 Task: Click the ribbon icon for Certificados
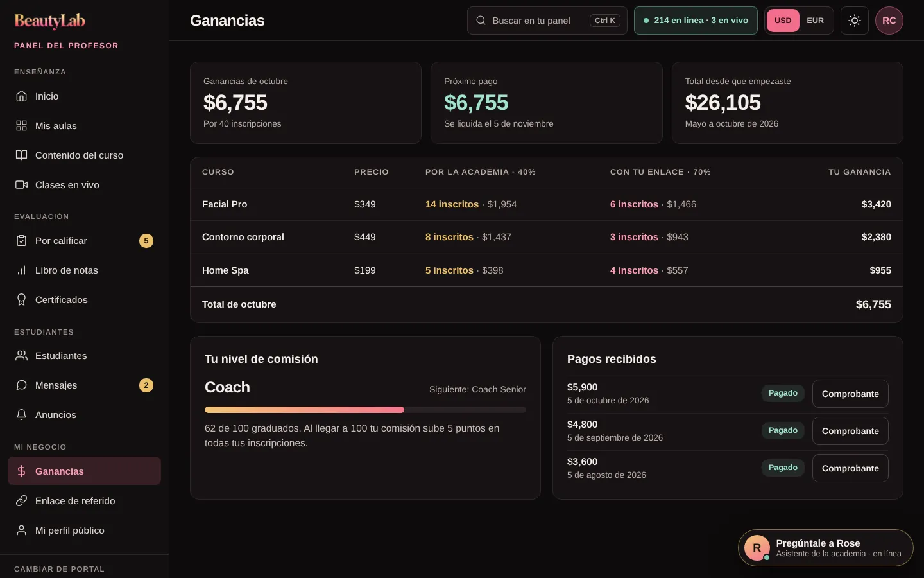(21, 300)
